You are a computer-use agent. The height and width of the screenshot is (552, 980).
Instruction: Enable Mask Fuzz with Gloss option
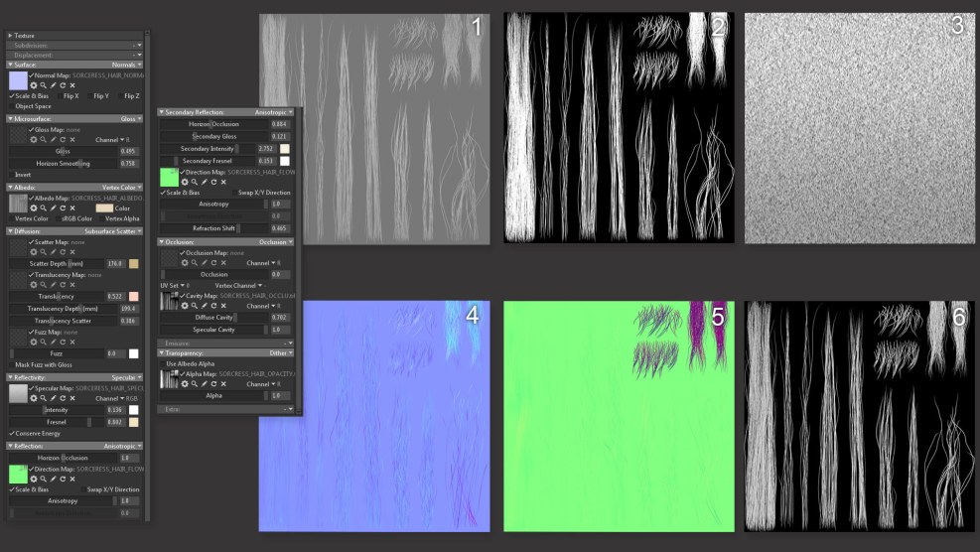12,364
